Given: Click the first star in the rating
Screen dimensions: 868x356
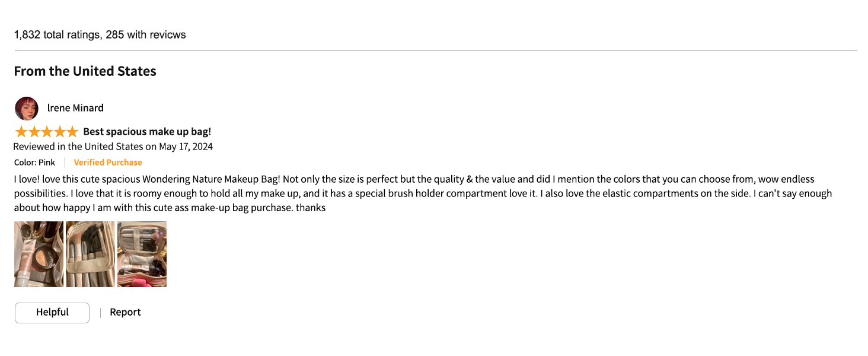Looking at the screenshot, I should (x=21, y=132).
